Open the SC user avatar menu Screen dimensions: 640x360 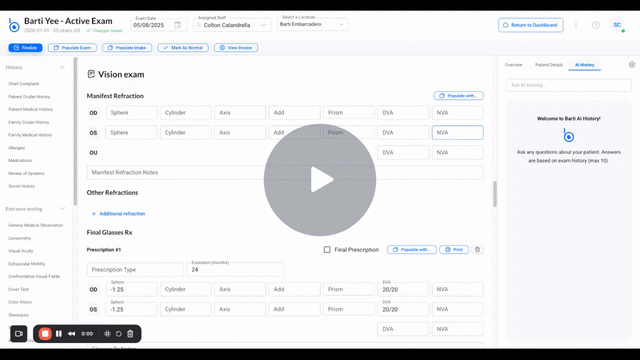pos(617,25)
